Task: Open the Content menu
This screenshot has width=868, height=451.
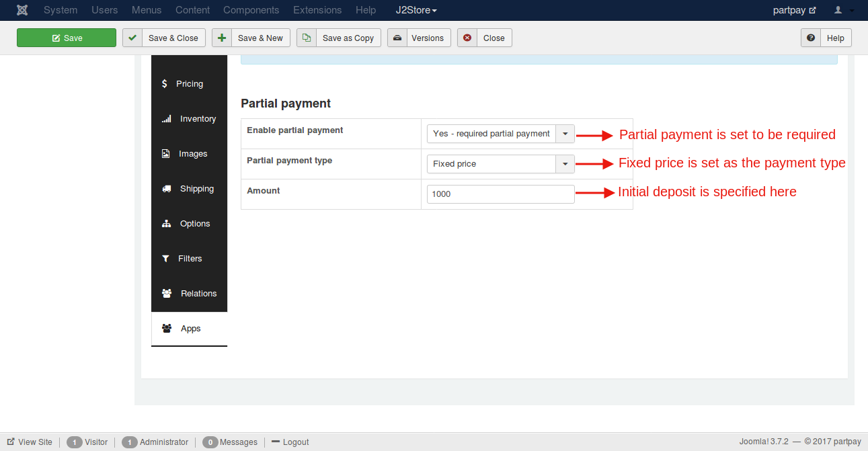Action: point(192,10)
